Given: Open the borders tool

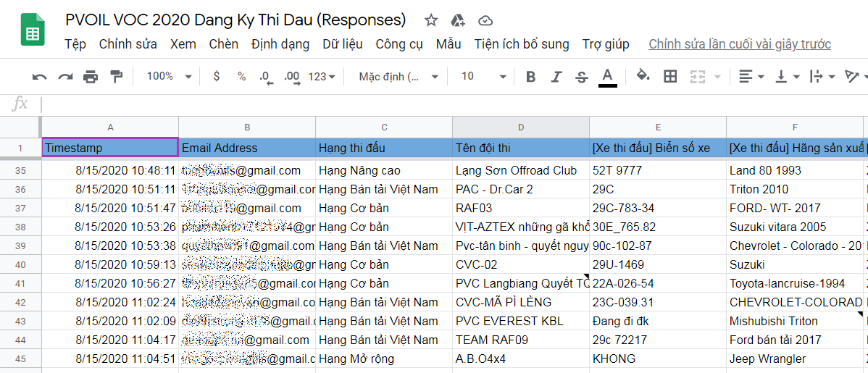Looking at the screenshot, I should pos(670,76).
